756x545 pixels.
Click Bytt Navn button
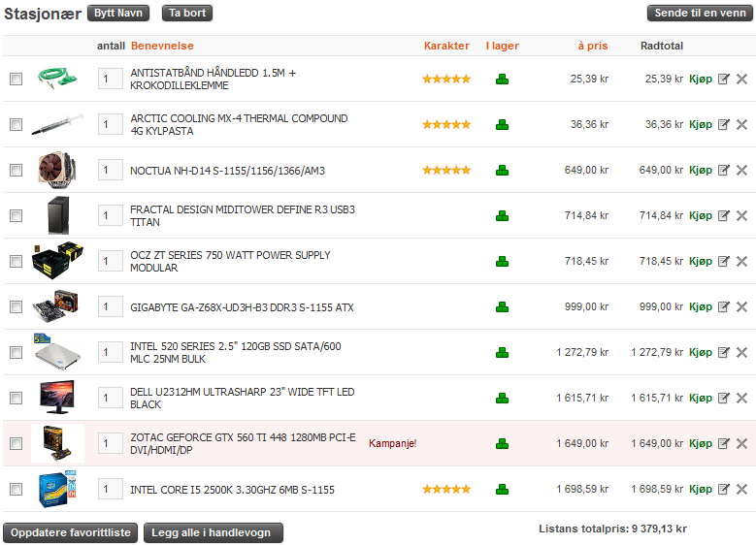[118, 13]
